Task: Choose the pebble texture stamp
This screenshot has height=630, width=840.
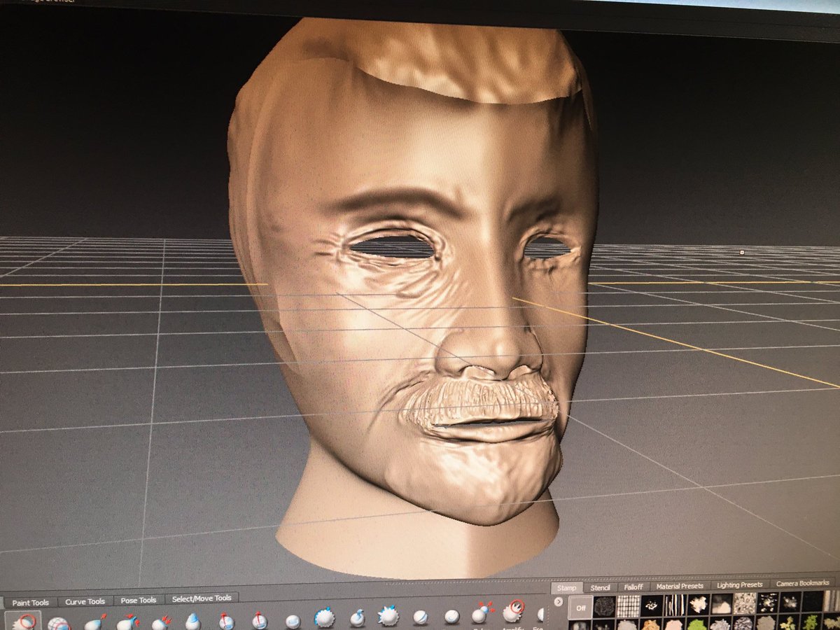Action: [x=744, y=603]
